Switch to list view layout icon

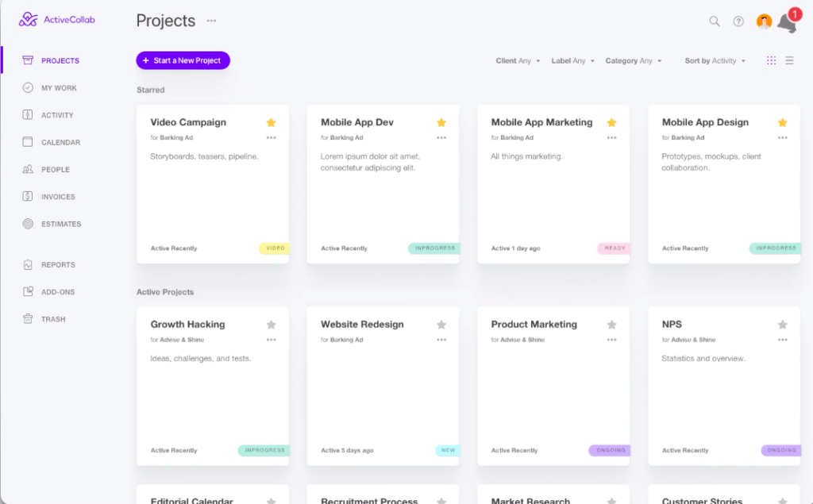(x=789, y=60)
